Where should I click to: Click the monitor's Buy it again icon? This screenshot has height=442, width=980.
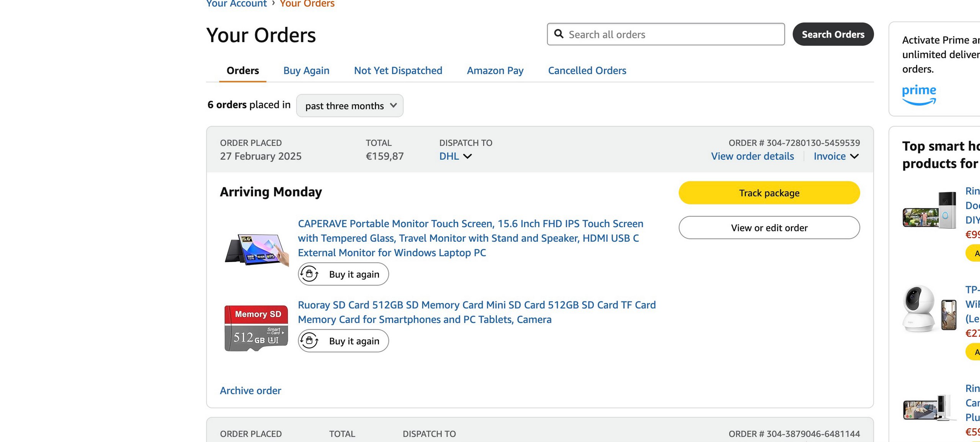tap(309, 274)
